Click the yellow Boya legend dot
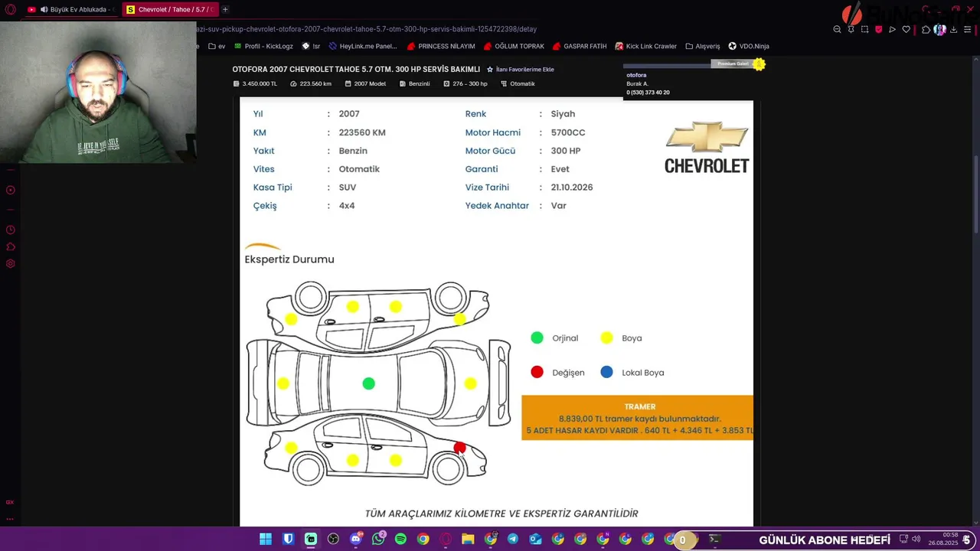980x551 pixels. (x=606, y=337)
